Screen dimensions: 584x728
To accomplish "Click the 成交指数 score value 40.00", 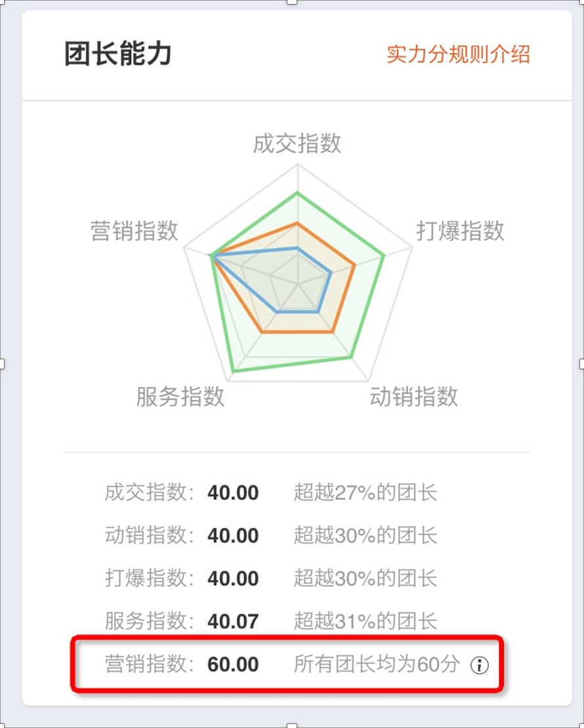I will [233, 493].
